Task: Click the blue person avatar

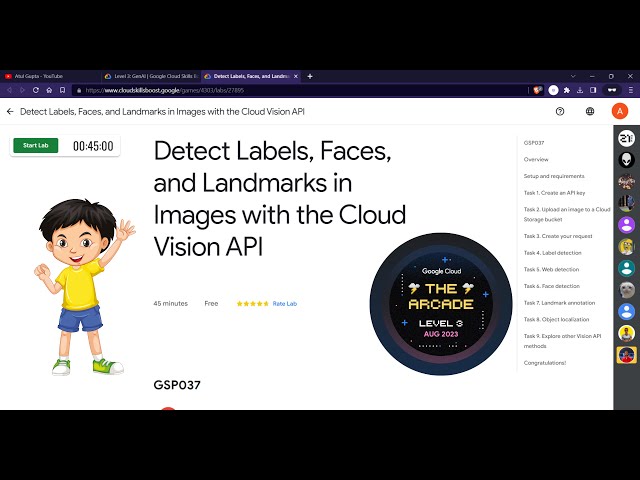Action: (626, 312)
